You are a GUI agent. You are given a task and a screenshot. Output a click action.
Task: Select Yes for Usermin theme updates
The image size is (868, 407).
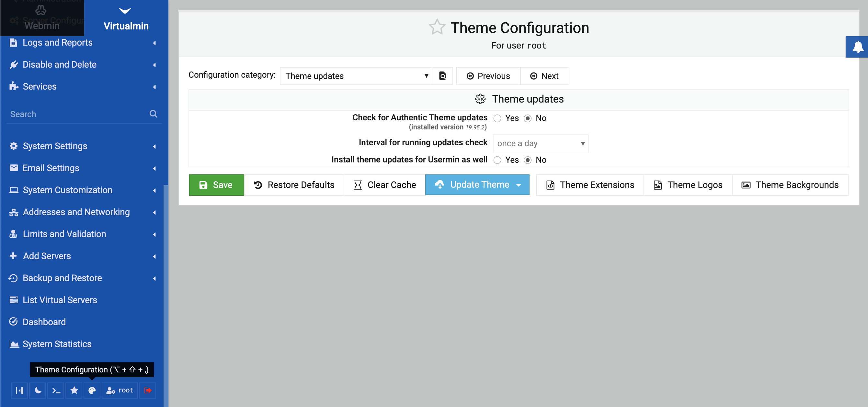[497, 160]
